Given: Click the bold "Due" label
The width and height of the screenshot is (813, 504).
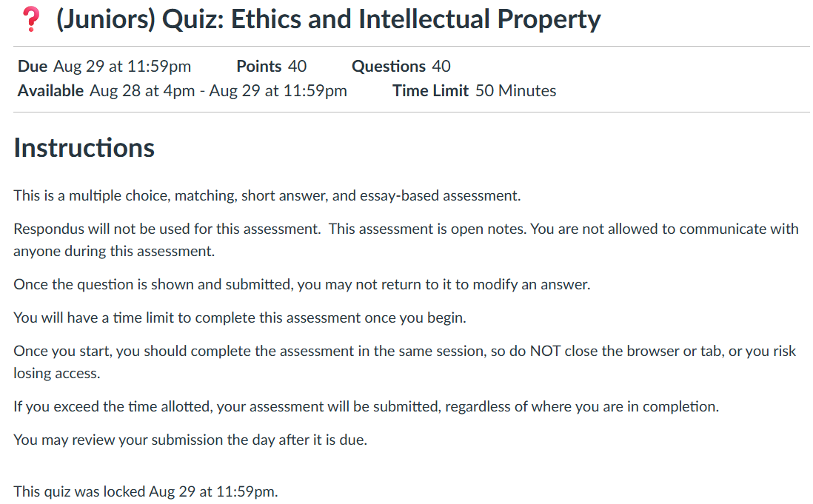Looking at the screenshot, I should pyautogui.click(x=33, y=67).
